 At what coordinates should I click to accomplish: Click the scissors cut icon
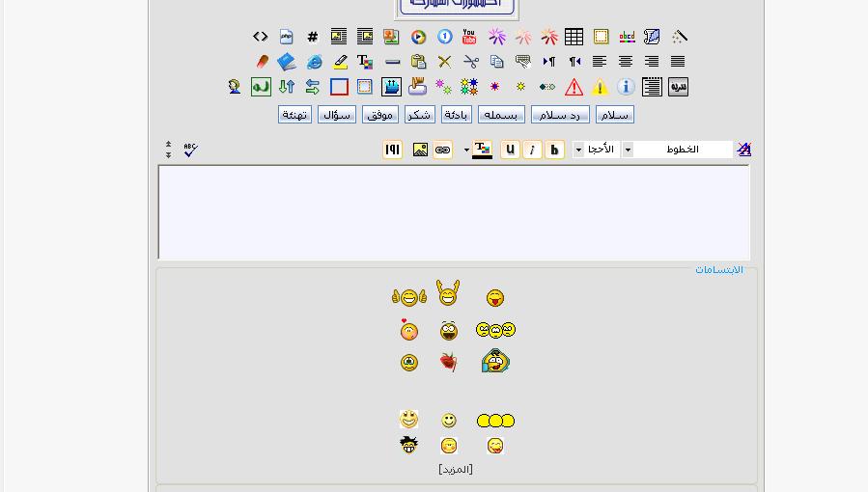pyautogui.click(x=470, y=62)
